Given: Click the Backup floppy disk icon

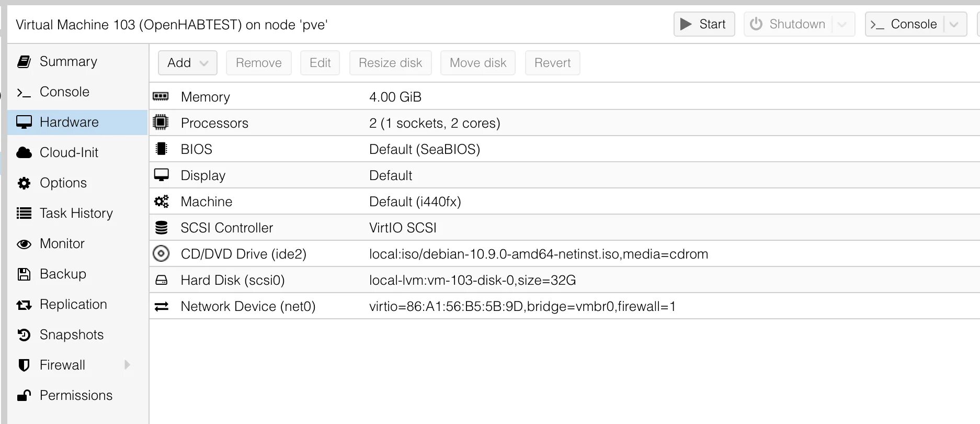Looking at the screenshot, I should 24,274.
